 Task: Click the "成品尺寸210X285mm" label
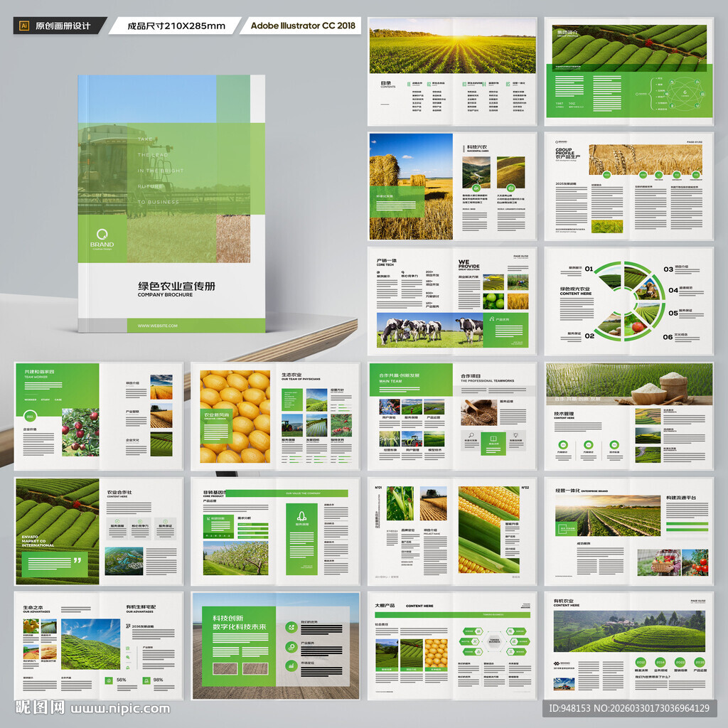[x=176, y=26]
